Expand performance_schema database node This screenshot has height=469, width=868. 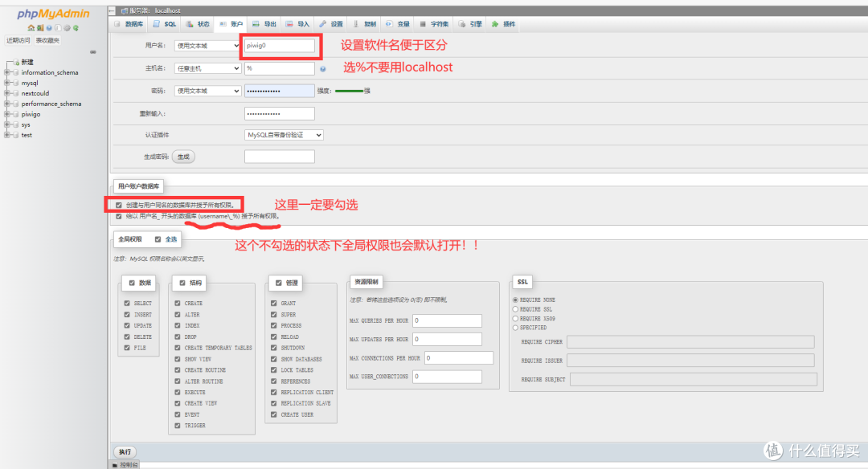6,104
